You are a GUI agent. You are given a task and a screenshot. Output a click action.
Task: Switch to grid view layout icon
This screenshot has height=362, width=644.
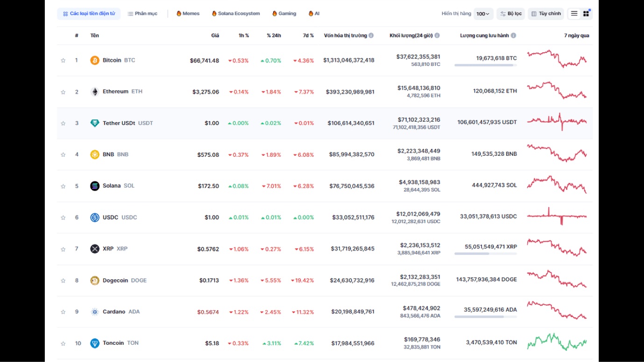(x=586, y=14)
